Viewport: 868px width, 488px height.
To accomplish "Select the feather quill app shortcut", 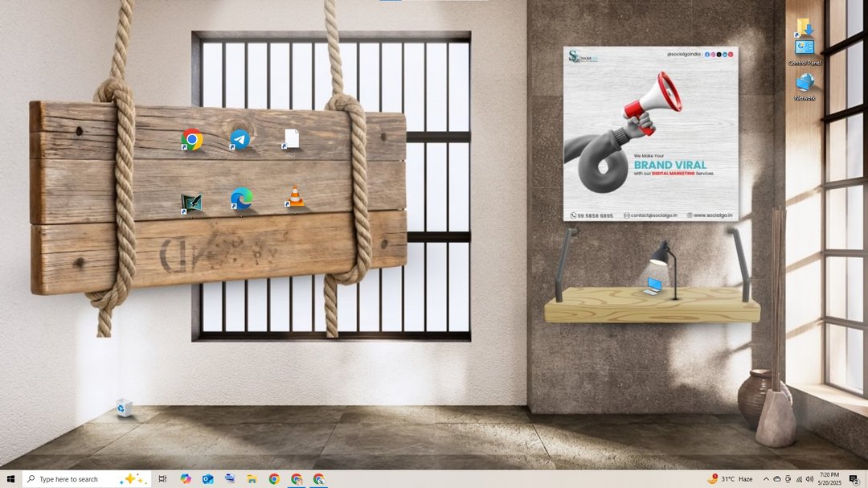I will (191, 203).
